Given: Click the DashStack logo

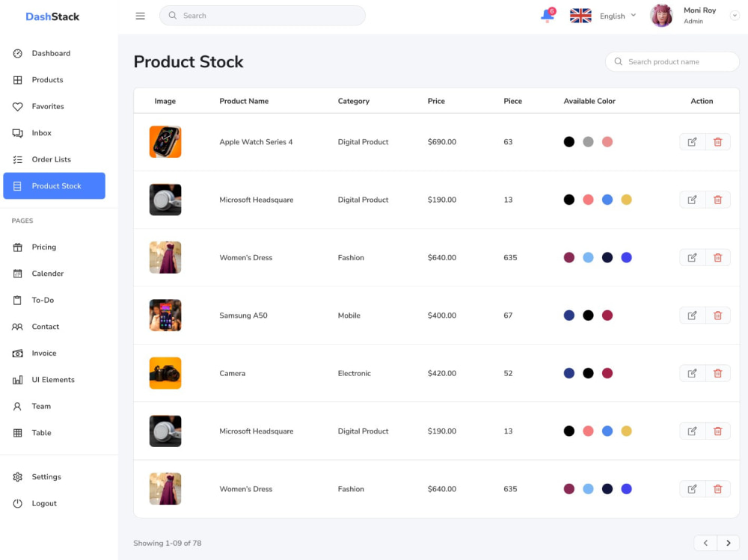Looking at the screenshot, I should pyautogui.click(x=52, y=16).
